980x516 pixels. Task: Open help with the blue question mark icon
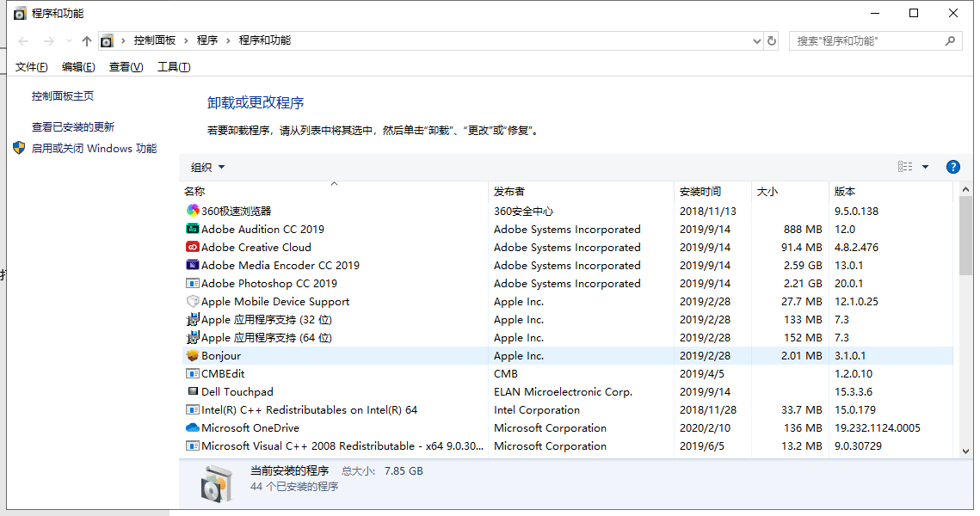[953, 167]
